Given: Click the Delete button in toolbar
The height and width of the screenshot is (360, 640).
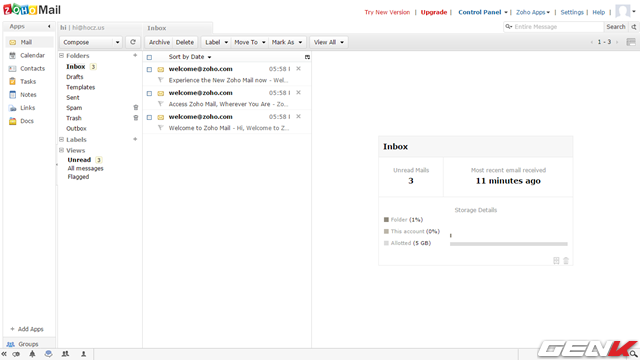Looking at the screenshot, I should (x=184, y=42).
